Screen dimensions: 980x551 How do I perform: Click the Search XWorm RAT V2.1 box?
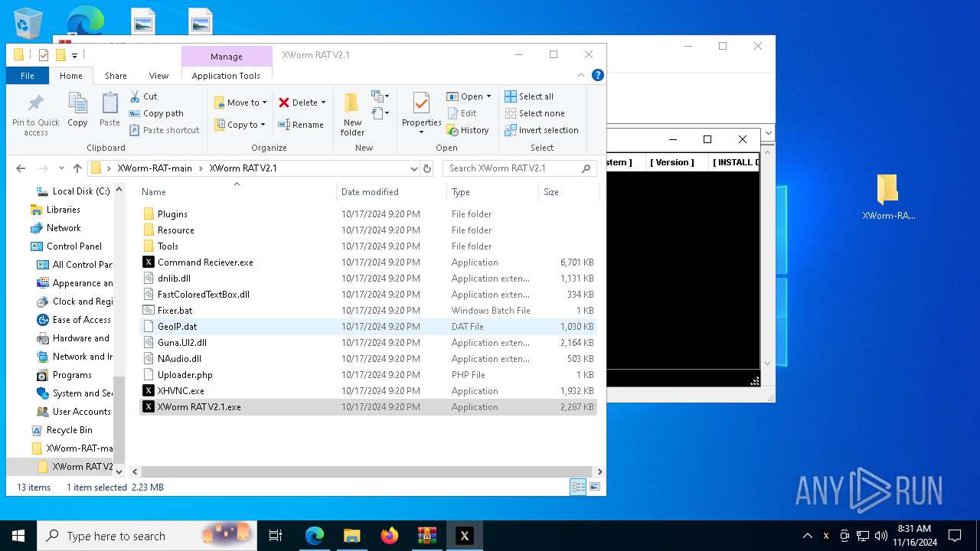tap(519, 168)
